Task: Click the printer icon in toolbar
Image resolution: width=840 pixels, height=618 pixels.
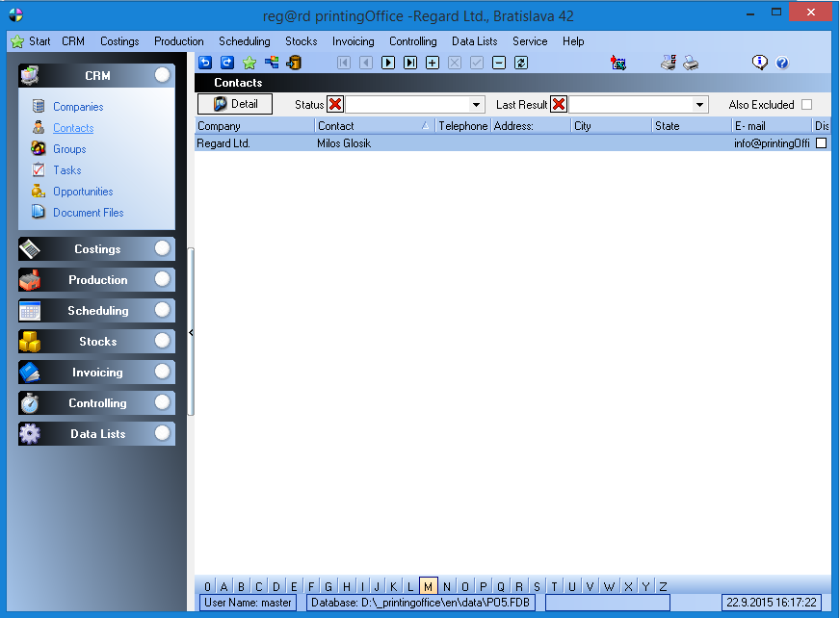Action: [691, 63]
